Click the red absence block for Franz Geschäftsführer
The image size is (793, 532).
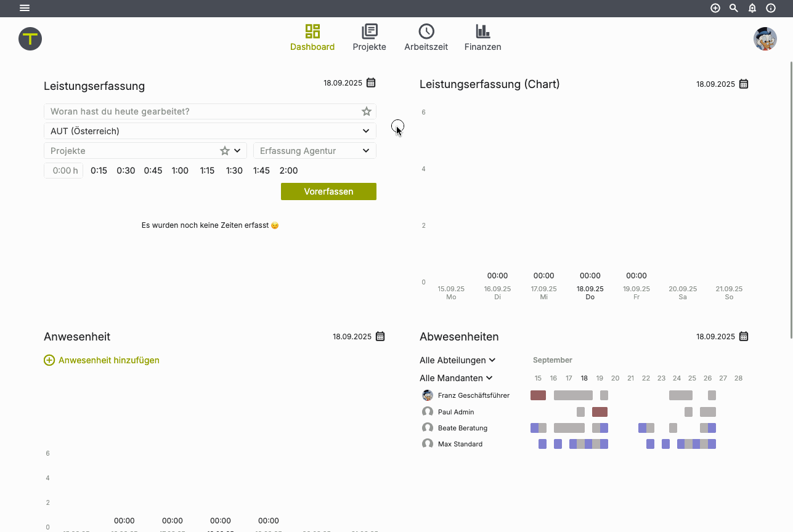click(538, 395)
